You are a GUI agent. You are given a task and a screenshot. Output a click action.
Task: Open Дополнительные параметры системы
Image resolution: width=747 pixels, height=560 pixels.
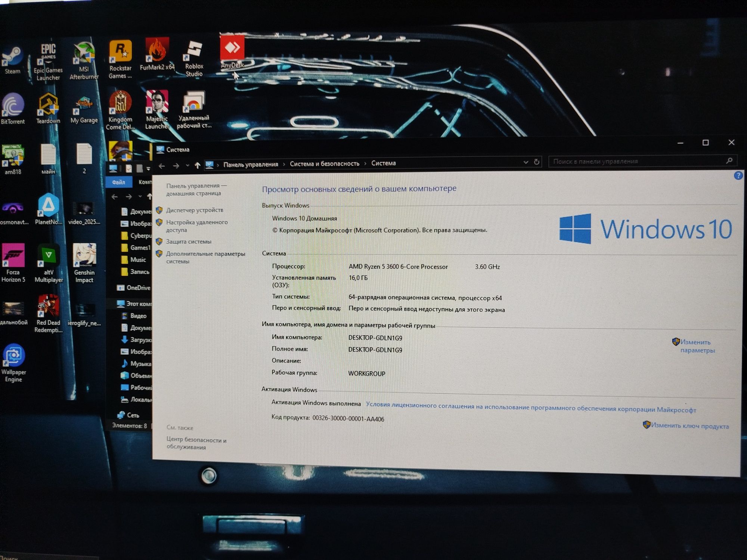point(205,257)
